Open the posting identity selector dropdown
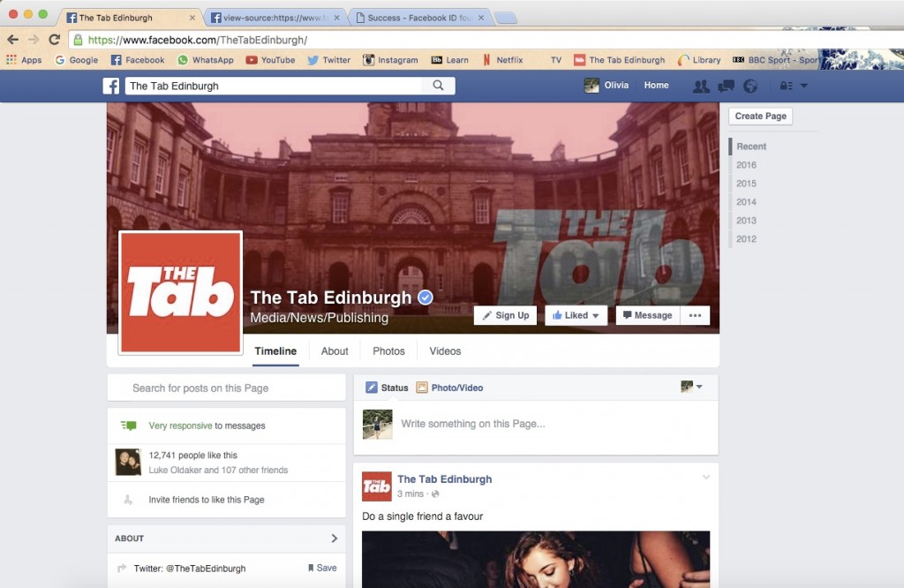 point(691,387)
